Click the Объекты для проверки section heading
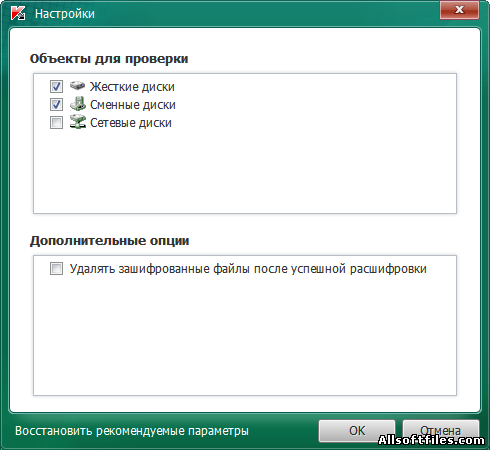Image resolution: width=490 pixels, height=450 pixels. [x=109, y=59]
